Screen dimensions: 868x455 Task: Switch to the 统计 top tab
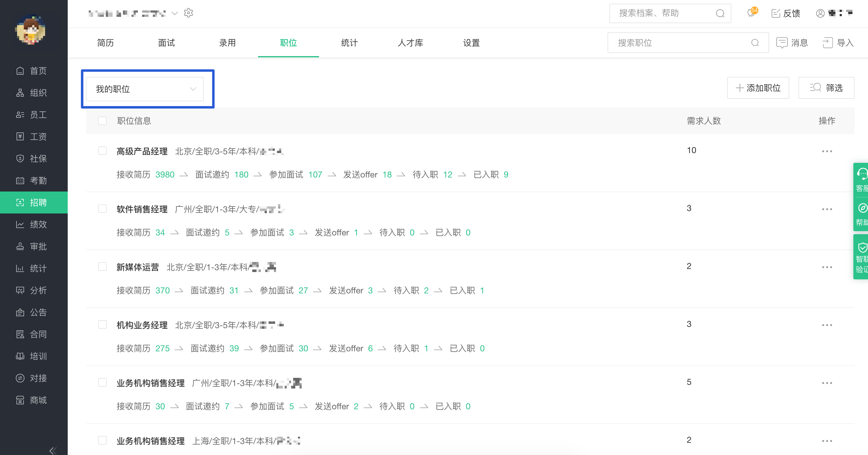pos(350,43)
